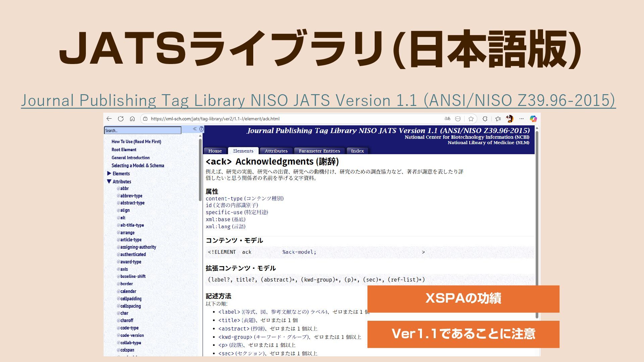Open browser settings and more menu
The width and height of the screenshot is (644, 362).
click(521, 119)
